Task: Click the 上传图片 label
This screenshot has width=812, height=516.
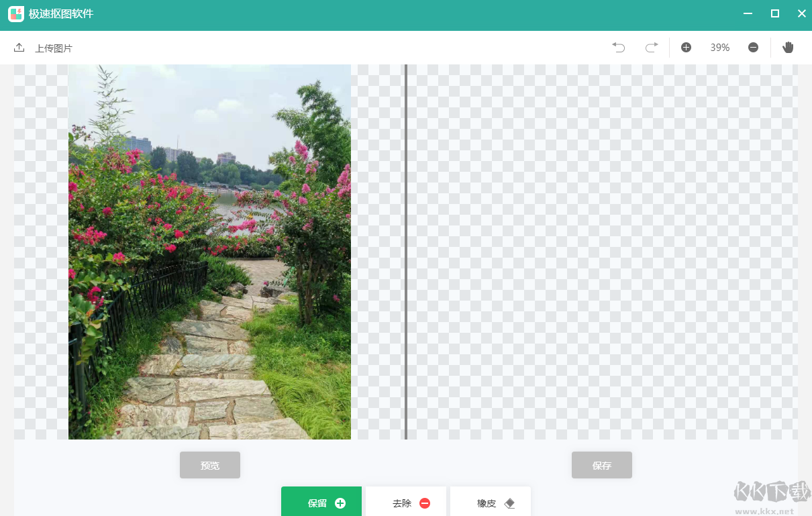Action: click(x=54, y=48)
